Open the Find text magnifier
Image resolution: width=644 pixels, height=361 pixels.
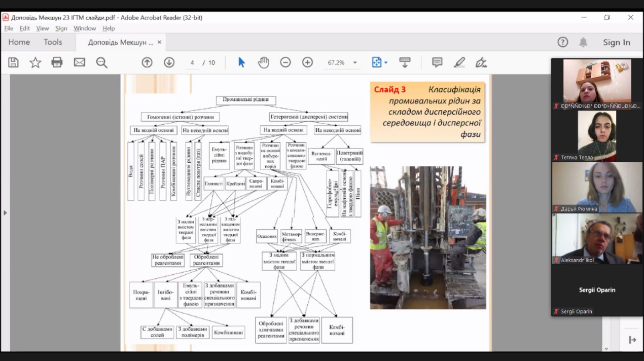pos(102,62)
